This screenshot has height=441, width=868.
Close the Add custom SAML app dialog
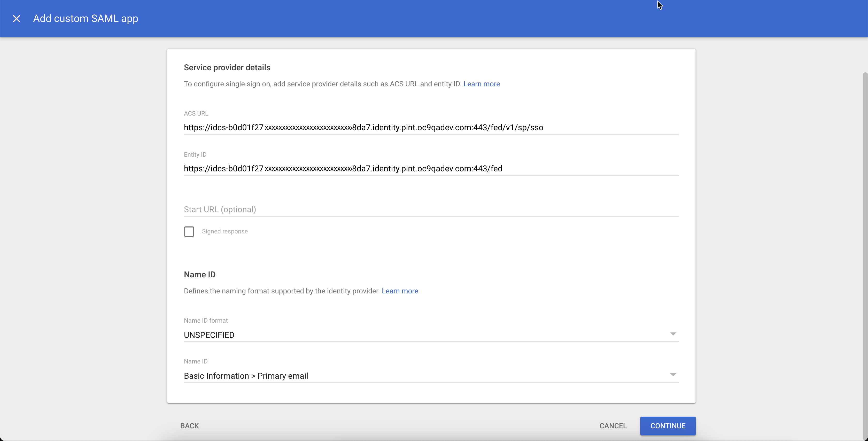click(17, 19)
